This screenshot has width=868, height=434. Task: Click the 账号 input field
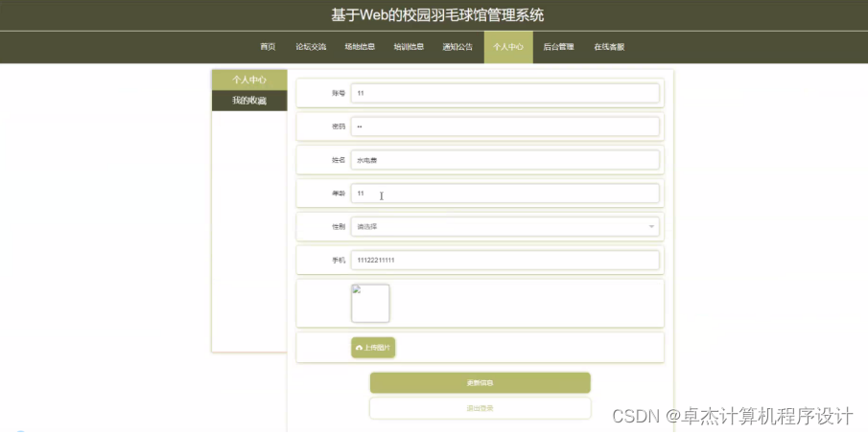click(x=504, y=93)
